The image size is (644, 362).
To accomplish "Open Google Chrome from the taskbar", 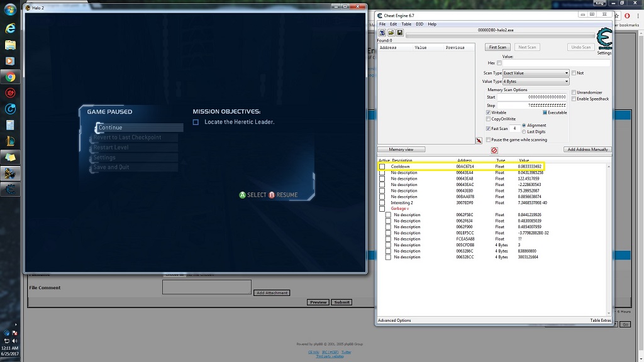I will [10, 77].
